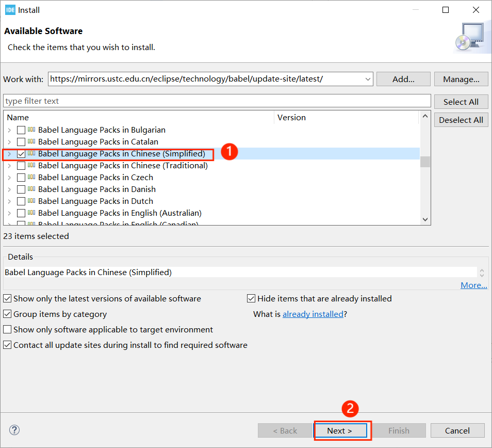Maximize the Install window
The image size is (492, 448).
point(446,10)
